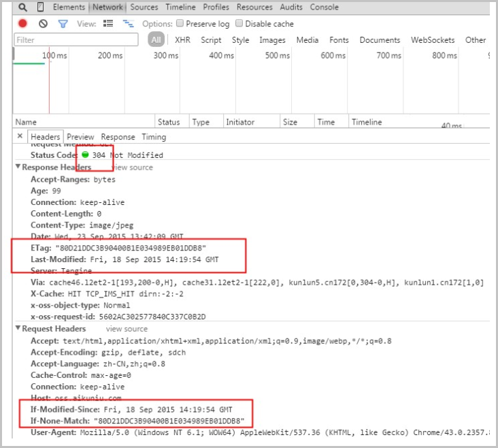The width and height of the screenshot is (498, 448).
Task: Open the Resources panel tab
Action: tap(254, 7)
